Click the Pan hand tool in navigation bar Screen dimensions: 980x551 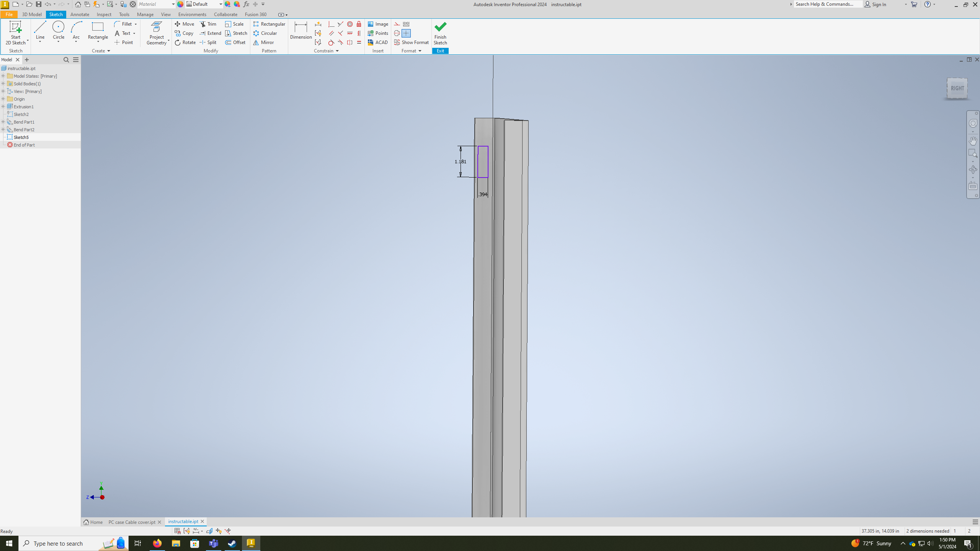pyautogui.click(x=973, y=140)
